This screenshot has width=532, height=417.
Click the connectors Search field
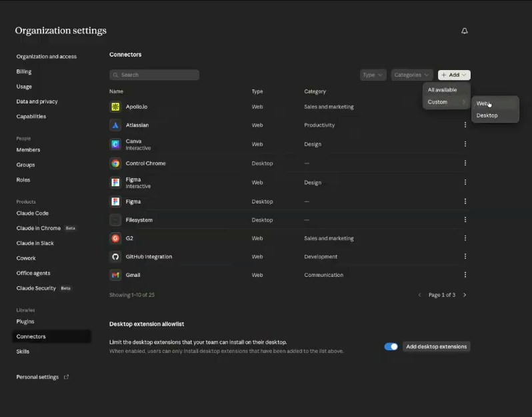click(x=155, y=75)
